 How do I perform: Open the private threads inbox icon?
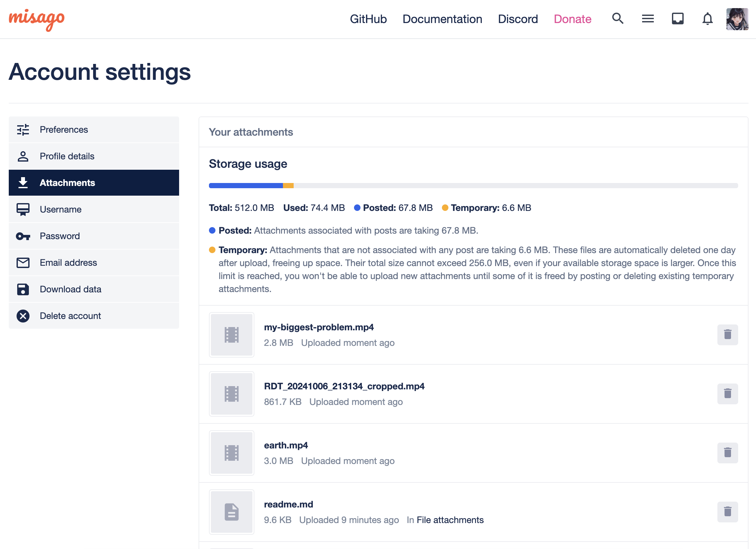[x=677, y=19]
